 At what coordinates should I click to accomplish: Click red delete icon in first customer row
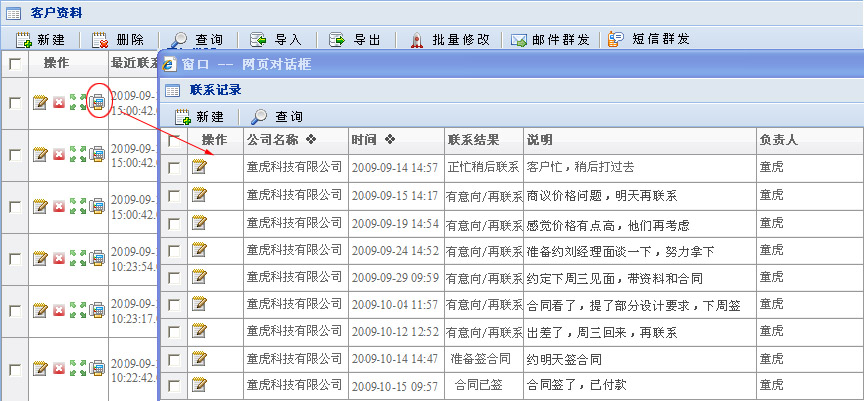(59, 102)
